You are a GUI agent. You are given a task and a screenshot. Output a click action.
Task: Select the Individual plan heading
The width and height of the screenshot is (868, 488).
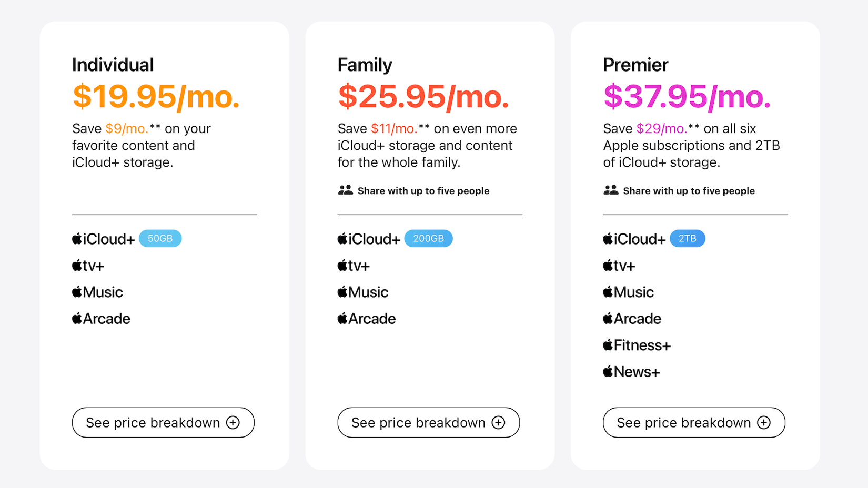[x=113, y=64]
